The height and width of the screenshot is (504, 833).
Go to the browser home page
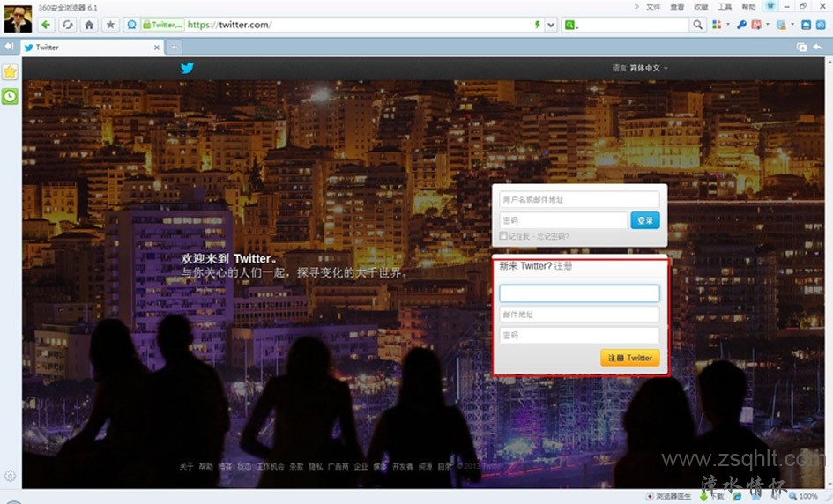[89, 25]
